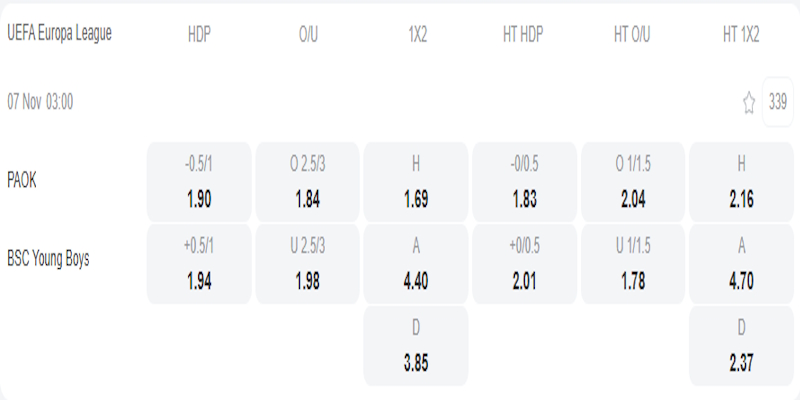
Task: Click the favorite star icon
Action: click(x=748, y=102)
